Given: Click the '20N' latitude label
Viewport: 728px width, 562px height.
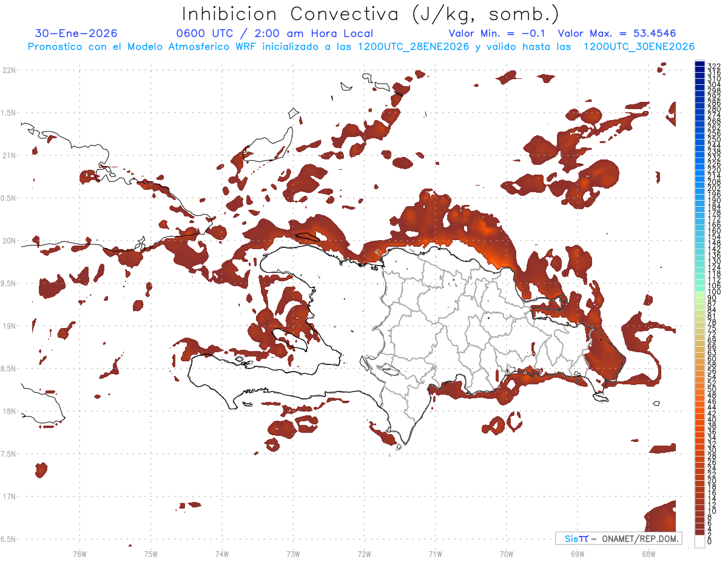Looking at the screenshot, I should pos(8,241).
